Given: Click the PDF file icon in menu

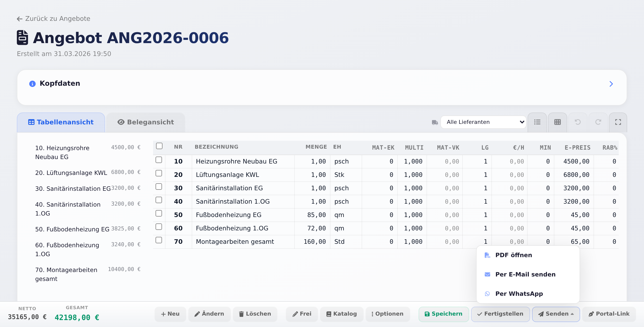Looking at the screenshot, I should pyautogui.click(x=487, y=255).
